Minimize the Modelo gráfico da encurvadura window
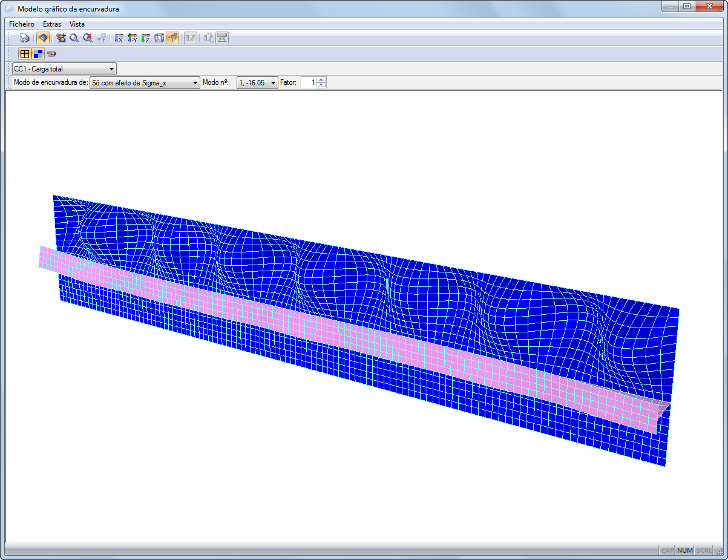Screen dimensions: 728x560 click(670, 6)
